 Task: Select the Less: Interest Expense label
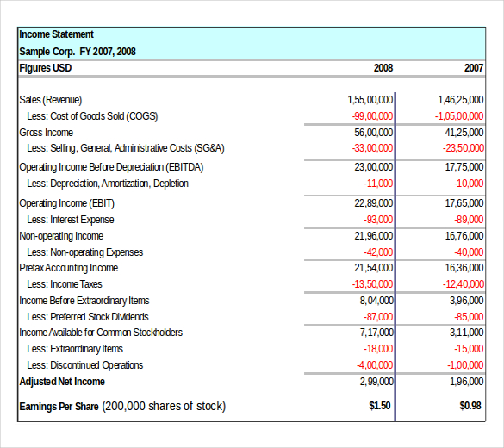click(71, 220)
